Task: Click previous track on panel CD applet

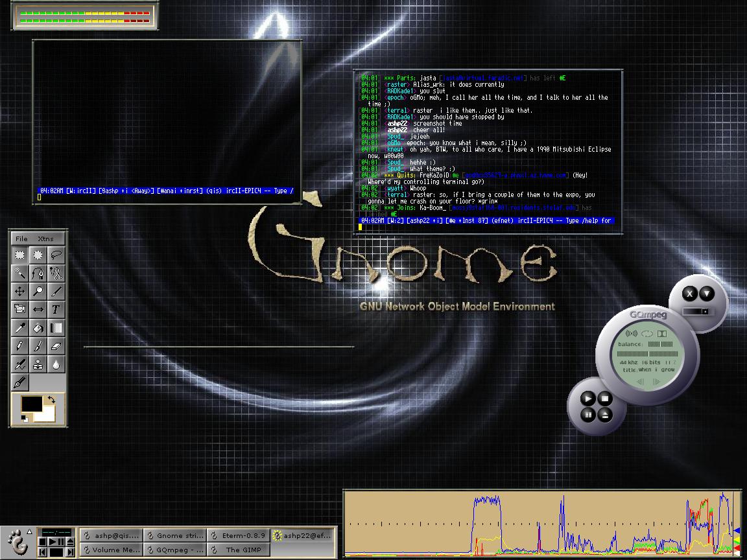Action: pos(42,552)
